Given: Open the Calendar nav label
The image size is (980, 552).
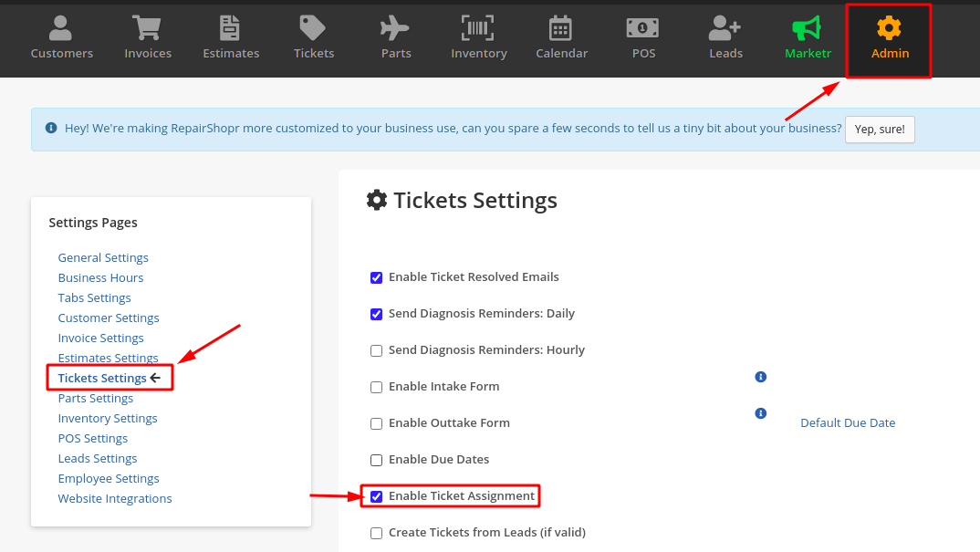Looking at the screenshot, I should point(562,53).
